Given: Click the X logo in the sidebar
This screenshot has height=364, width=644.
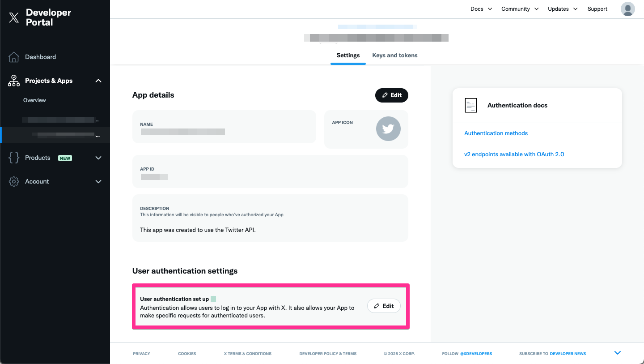Looking at the screenshot, I should point(14,17).
